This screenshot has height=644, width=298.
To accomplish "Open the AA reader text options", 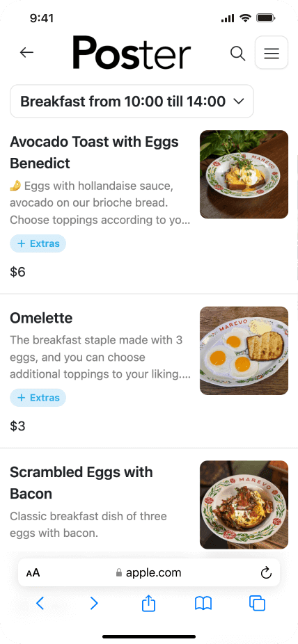I will (33, 573).
